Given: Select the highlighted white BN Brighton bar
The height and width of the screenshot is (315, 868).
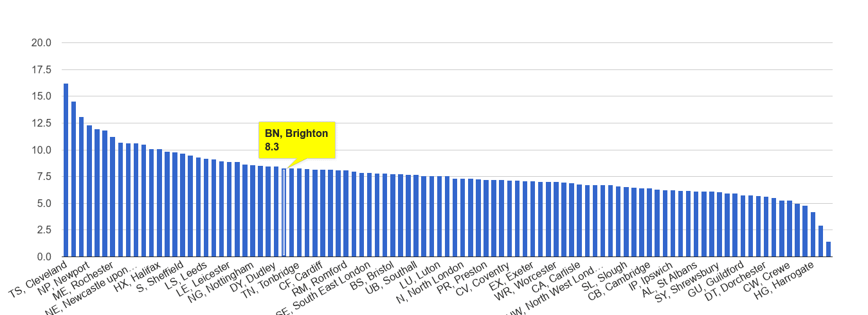Looking at the screenshot, I should [284, 212].
